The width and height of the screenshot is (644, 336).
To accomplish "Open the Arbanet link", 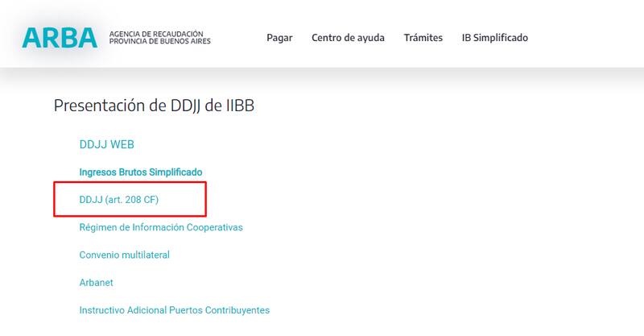I will pos(96,282).
